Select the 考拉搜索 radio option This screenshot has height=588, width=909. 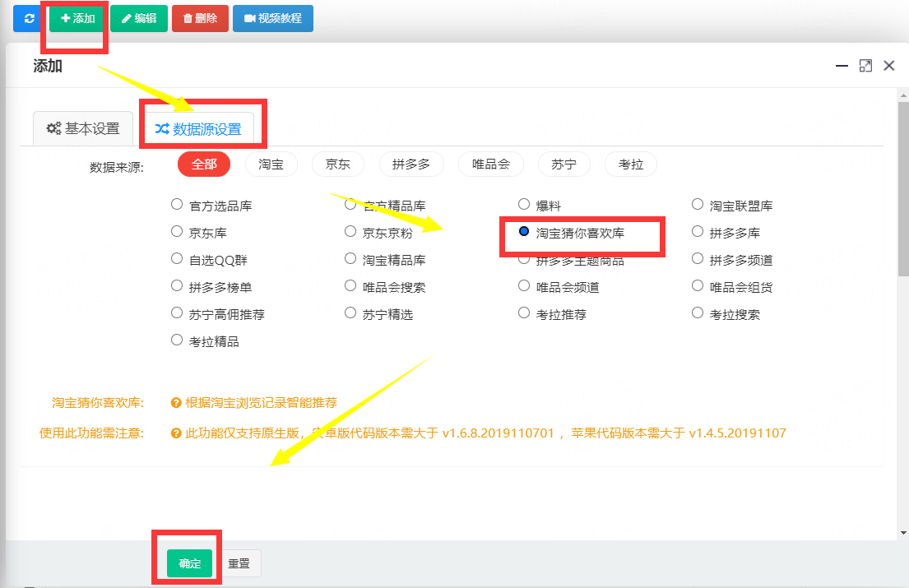(x=698, y=313)
